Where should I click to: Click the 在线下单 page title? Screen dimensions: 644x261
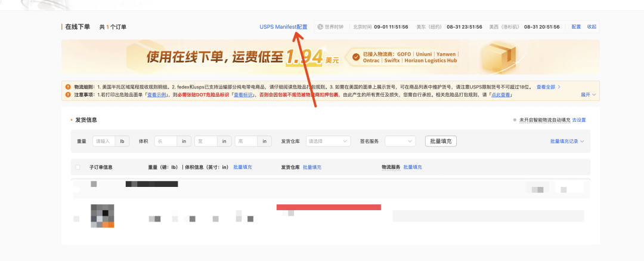78,27
